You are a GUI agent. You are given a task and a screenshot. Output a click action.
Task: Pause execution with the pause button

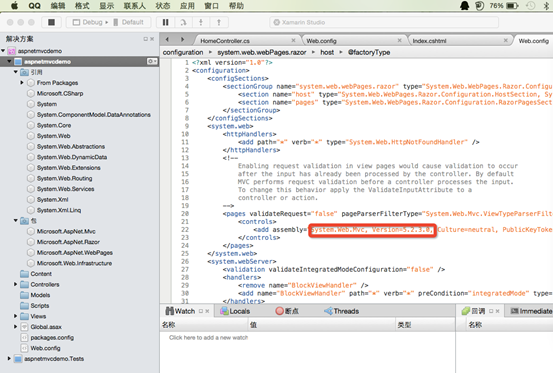(x=165, y=22)
